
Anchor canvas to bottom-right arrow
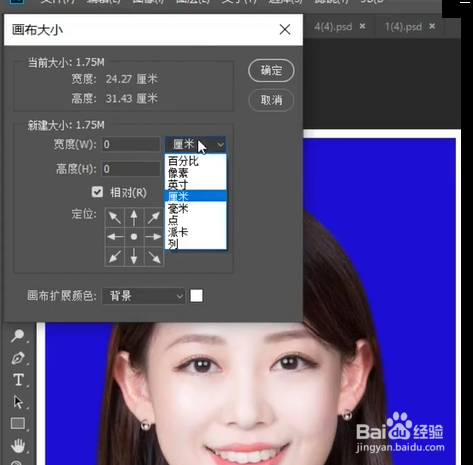point(154,256)
